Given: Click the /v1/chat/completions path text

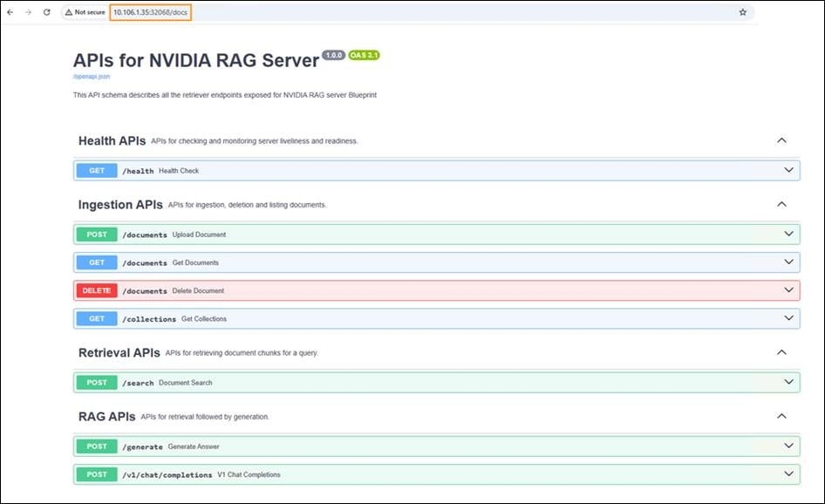Looking at the screenshot, I should [x=167, y=475].
